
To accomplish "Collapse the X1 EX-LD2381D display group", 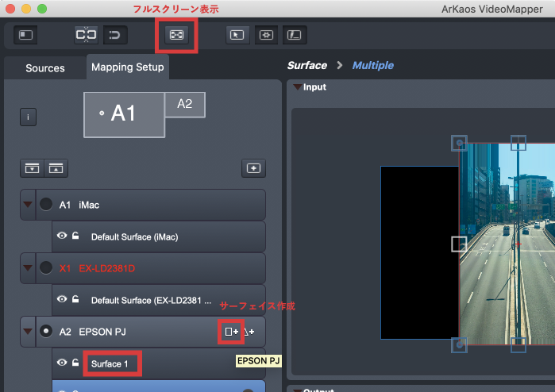I will click(x=28, y=268).
